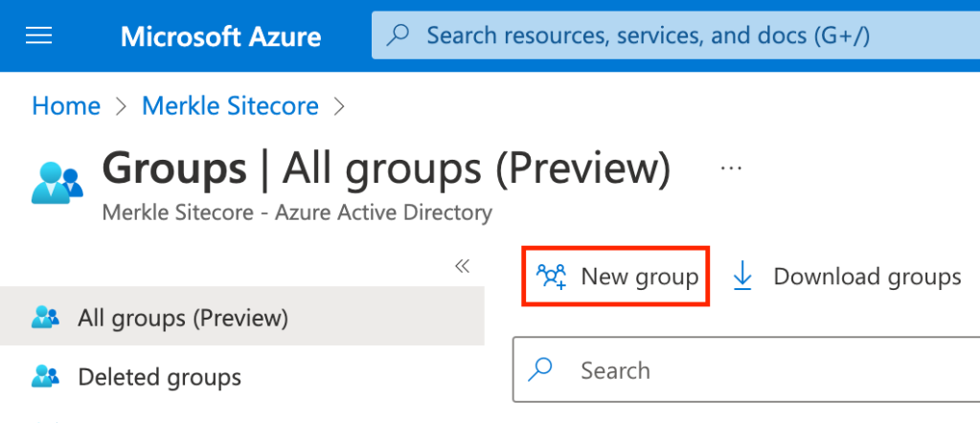Click the magnifier icon in top search bar
The height and width of the screenshot is (423, 980).
[x=399, y=35]
